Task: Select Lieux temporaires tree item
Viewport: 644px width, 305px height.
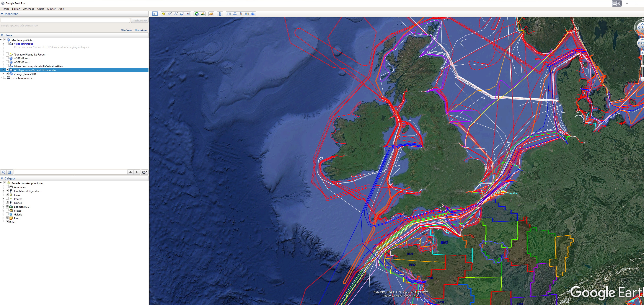Action: (x=21, y=78)
